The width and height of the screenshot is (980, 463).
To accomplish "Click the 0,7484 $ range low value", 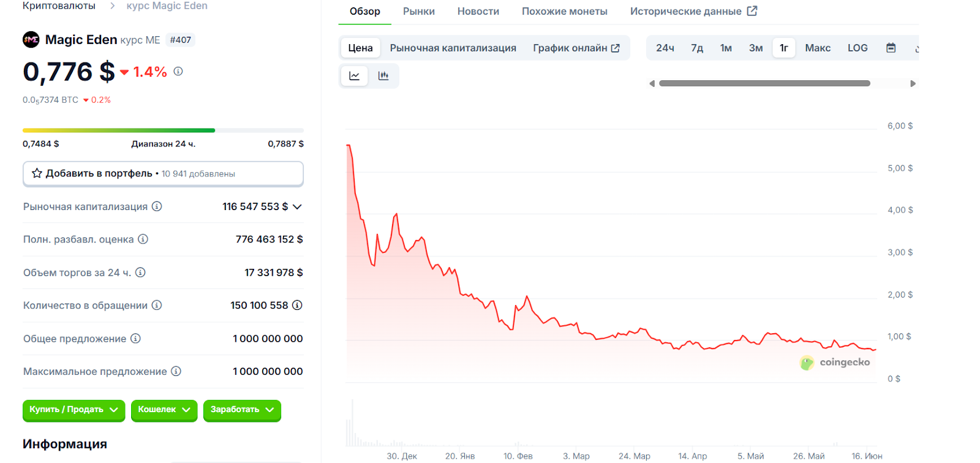I will coord(41,144).
